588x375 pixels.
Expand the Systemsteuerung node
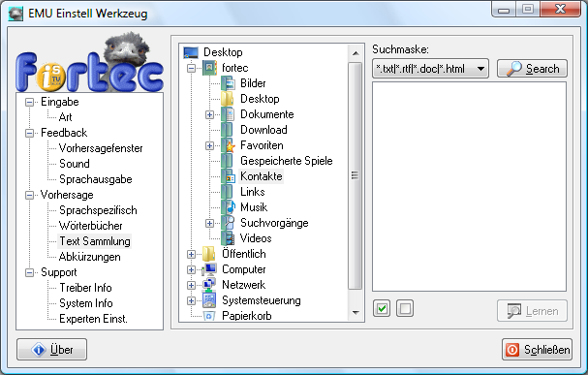191,300
